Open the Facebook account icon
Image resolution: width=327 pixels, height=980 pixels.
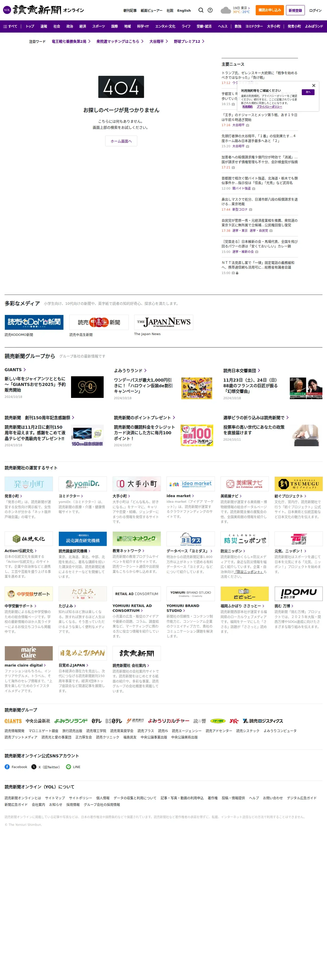point(7,767)
